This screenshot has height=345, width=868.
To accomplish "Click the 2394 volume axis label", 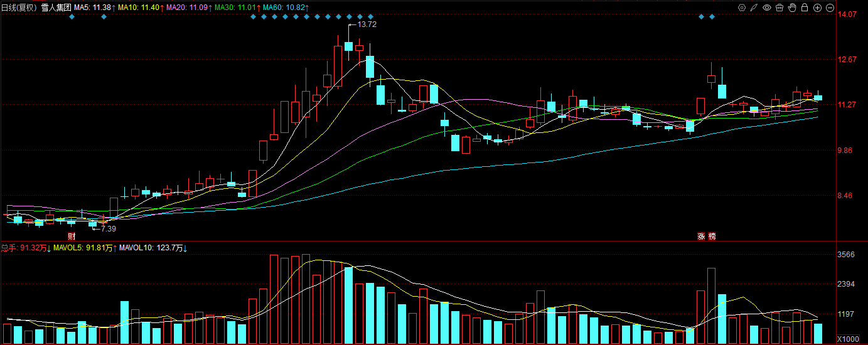I will [847, 284].
